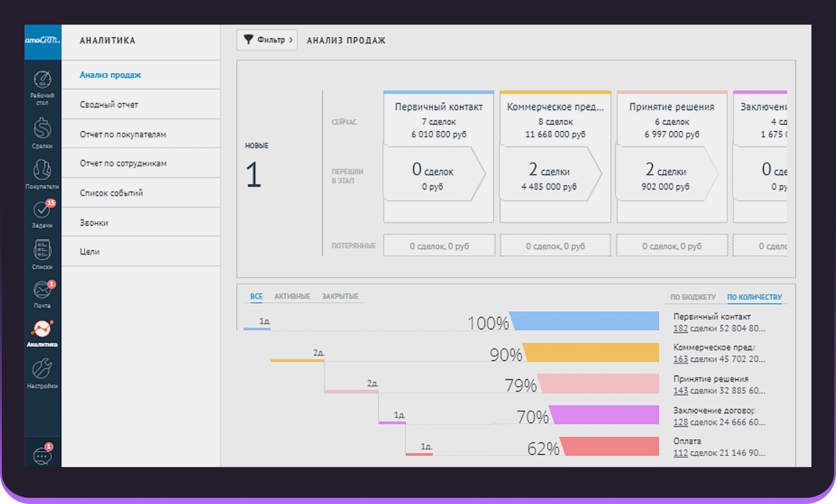Open the chat bubble icon at sidebar bottom
Viewport: 836px width, 504px height.
[x=42, y=455]
